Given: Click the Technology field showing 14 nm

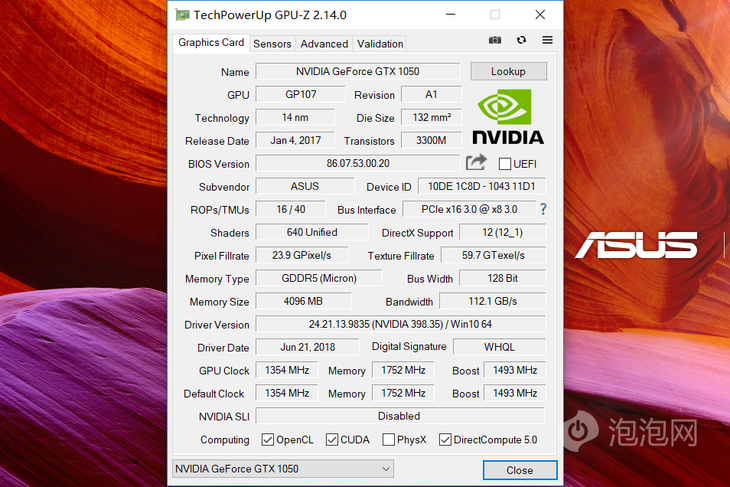Looking at the screenshot, I should (295, 117).
